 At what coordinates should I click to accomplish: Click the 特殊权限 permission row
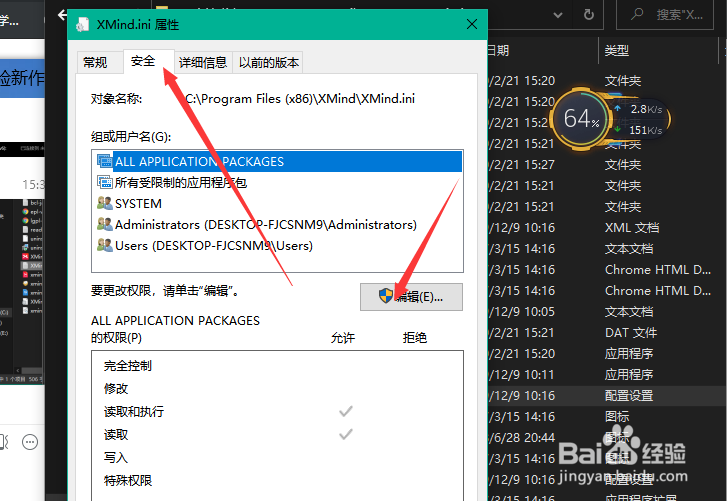coord(277,481)
